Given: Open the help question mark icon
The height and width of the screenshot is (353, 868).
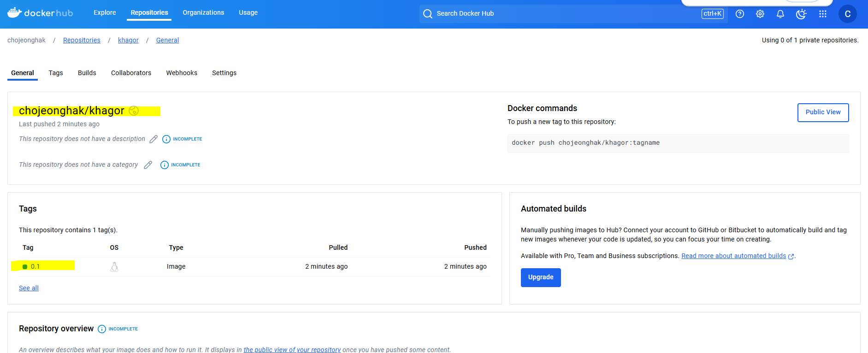Looking at the screenshot, I should [x=740, y=14].
